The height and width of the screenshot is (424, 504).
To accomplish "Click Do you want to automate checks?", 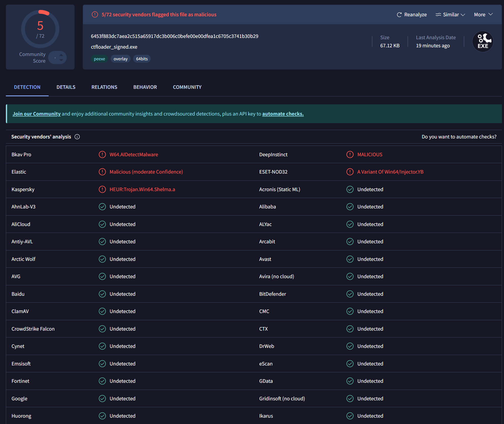I will pyautogui.click(x=459, y=137).
